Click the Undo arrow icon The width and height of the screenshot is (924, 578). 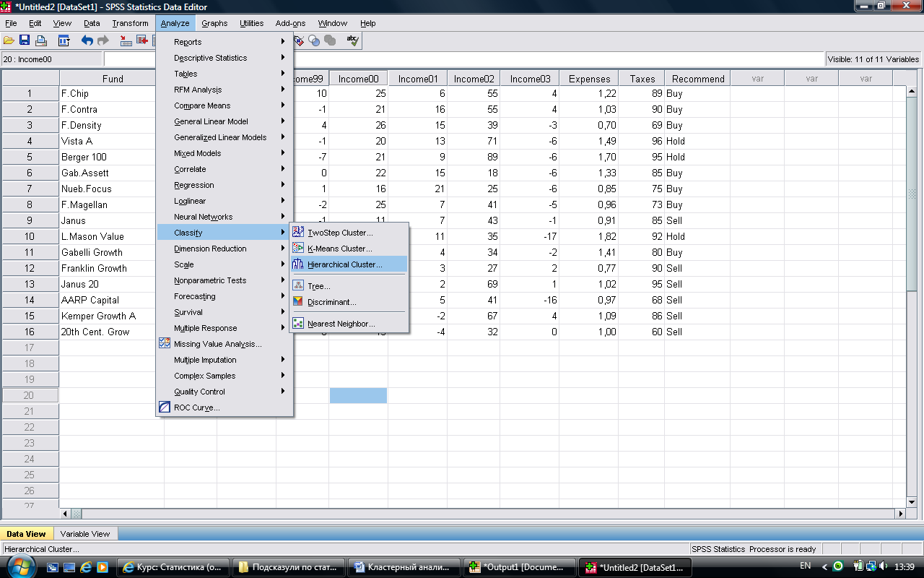click(87, 40)
